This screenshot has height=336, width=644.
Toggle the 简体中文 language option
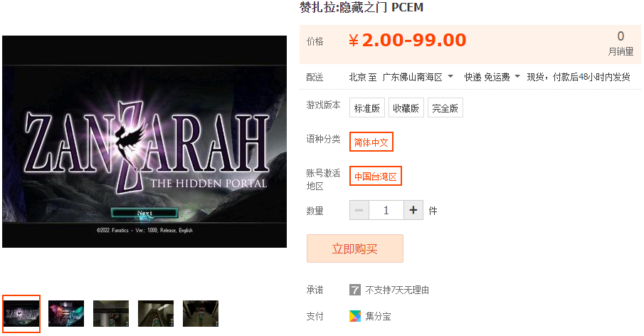(371, 142)
